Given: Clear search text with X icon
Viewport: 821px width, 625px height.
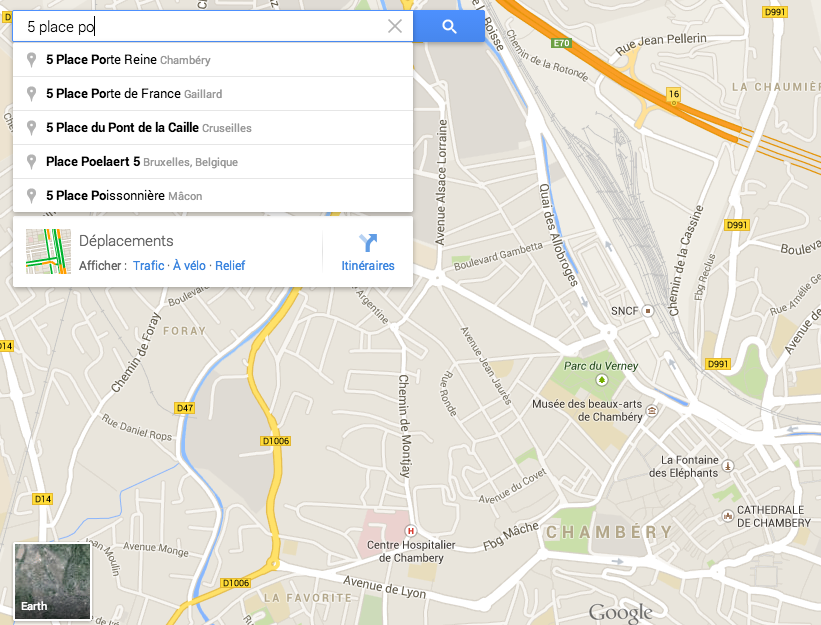Looking at the screenshot, I should click(x=395, y=26).
